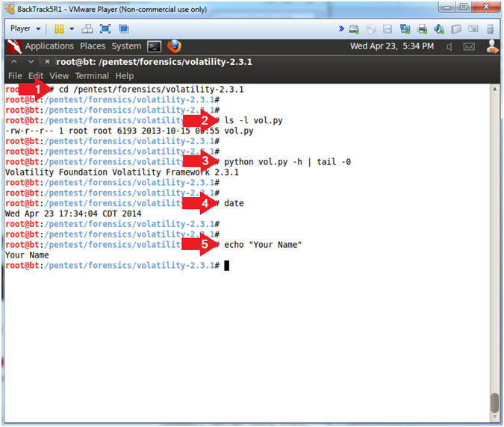Close the VMware Player window
Image resolution: width=504 pixels, height=427 pixels.
coord(486,7)
